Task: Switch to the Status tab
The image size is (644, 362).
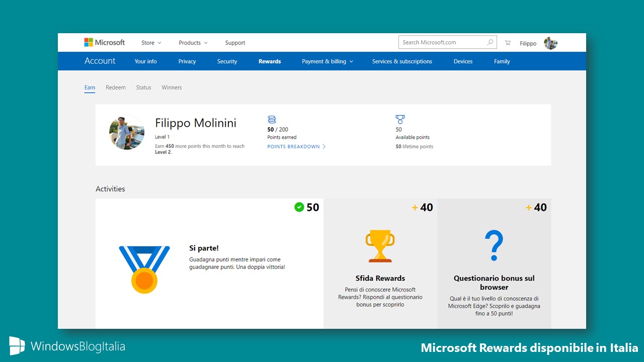Action: click(x=143, y=87)
